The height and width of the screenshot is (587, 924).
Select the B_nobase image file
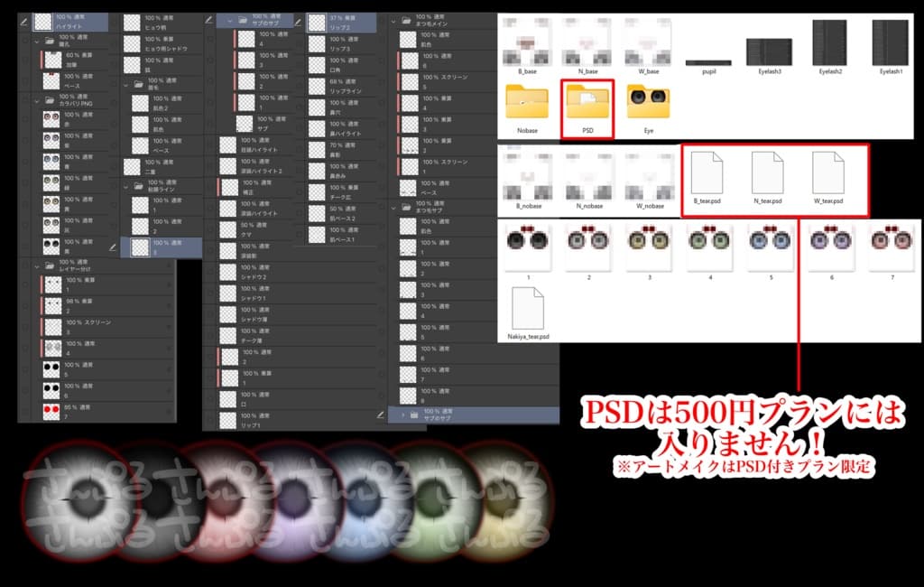[527, 181]
